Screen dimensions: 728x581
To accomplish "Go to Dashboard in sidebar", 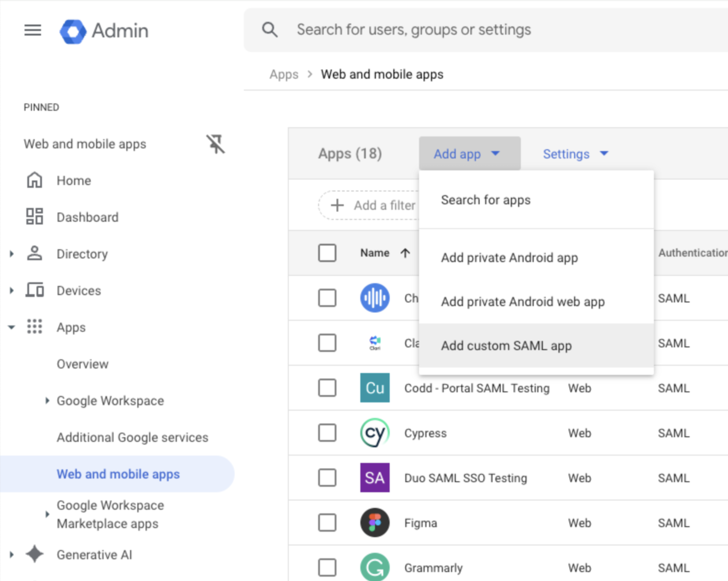I will point(88,217).
